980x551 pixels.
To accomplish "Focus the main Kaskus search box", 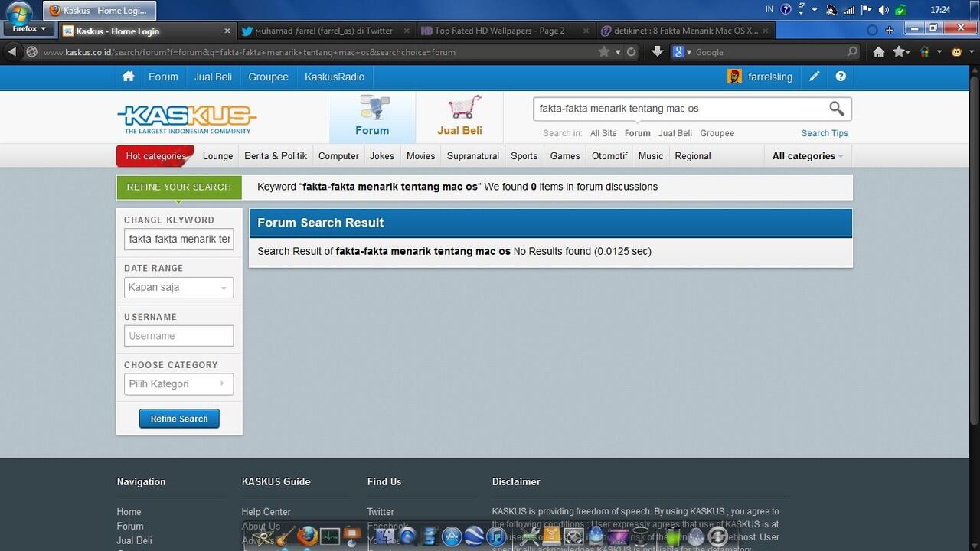I will coord(680,109).
